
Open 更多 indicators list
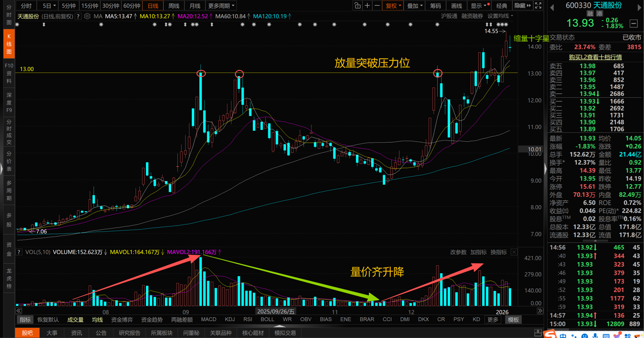493,320
